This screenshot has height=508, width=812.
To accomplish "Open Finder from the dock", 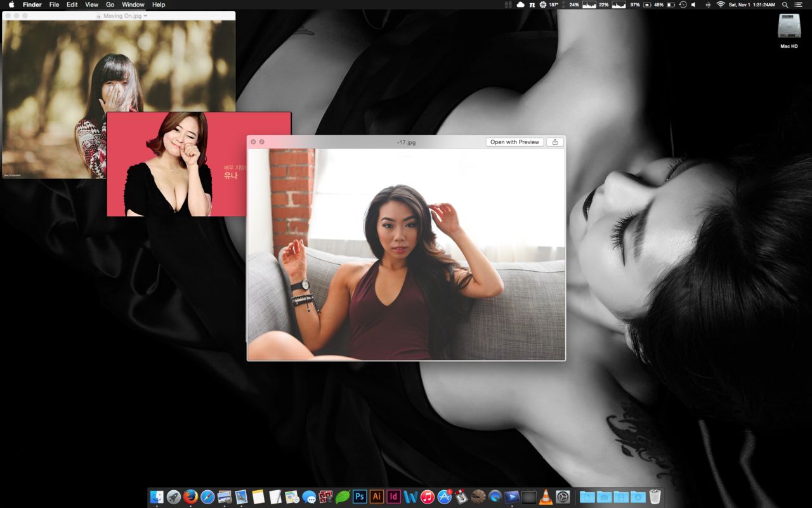I will click(x=156, y=497).
